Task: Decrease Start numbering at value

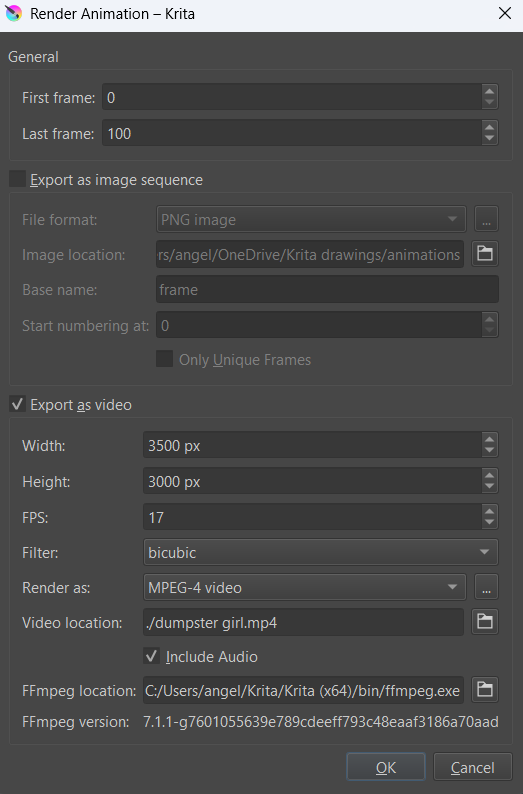Action: click(x=489, y=331)
